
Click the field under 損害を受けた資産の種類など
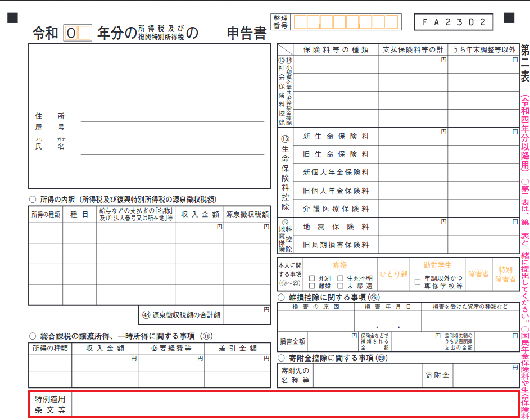tap(470, 321)
